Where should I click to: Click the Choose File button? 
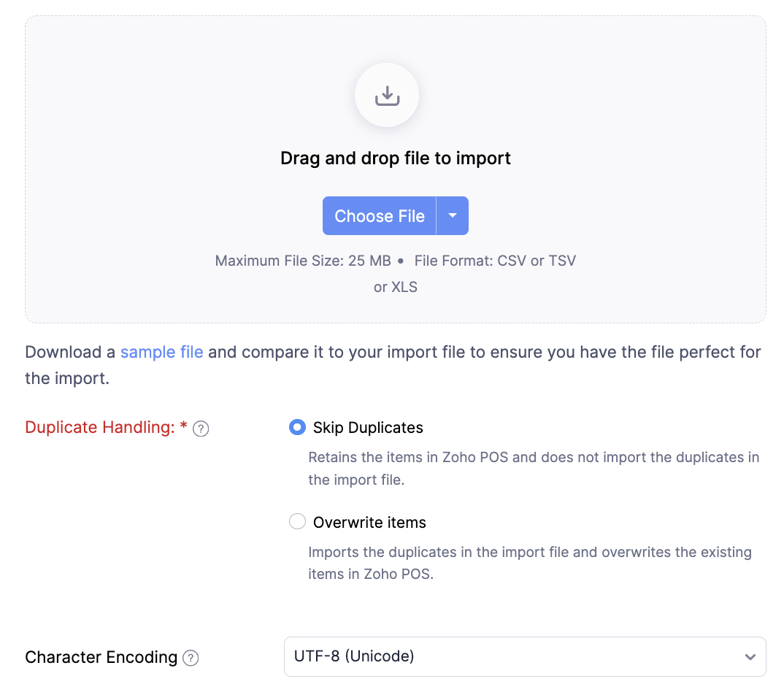tap(379, 216)
